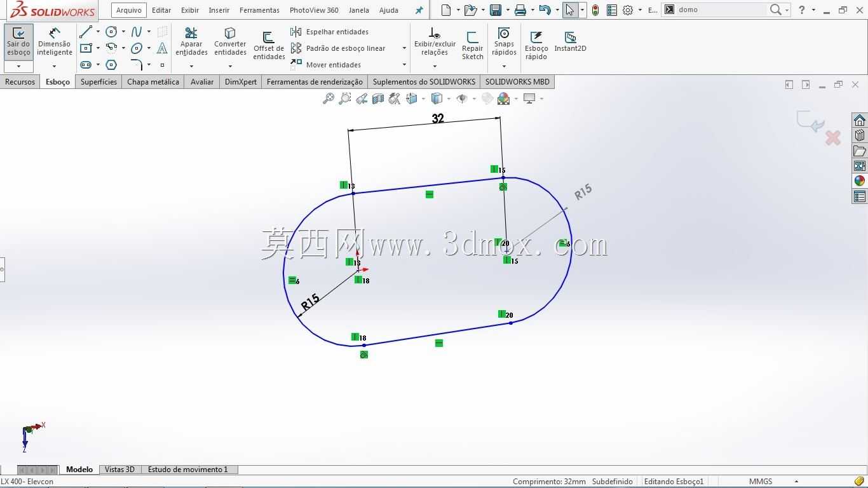Cancel sketch with red X corner icon
The width and height of the screenshot is (868, 488).
[833, 137]
